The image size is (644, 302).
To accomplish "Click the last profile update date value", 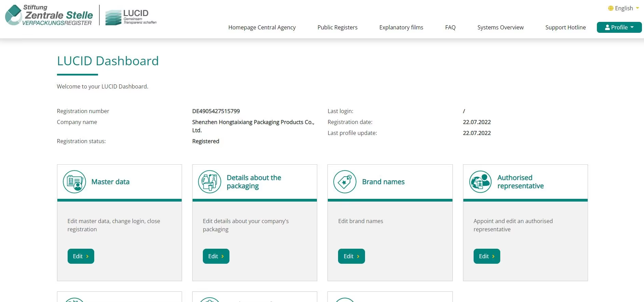I will point(477,133).
